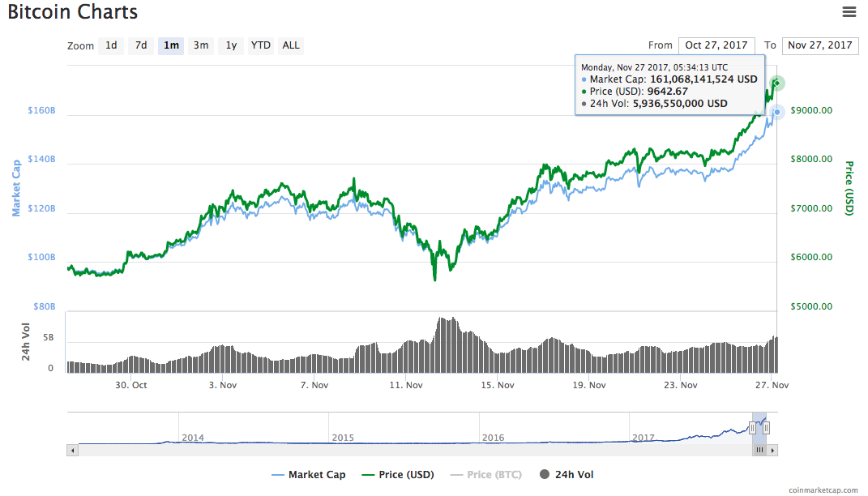Select the 3m zoom button
This screenshot has height=496, width=868.
click(201, 45)
